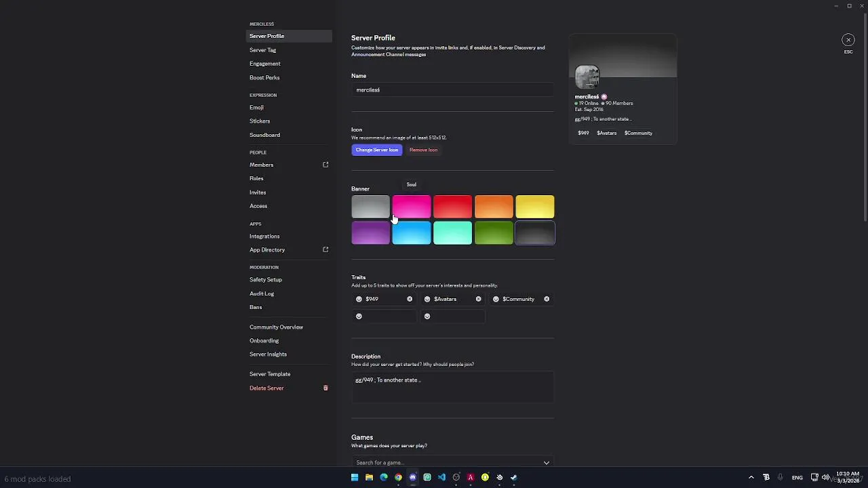Open the Bans list
Viewport: 868px width, 488px height.
(x=289, y=307)
